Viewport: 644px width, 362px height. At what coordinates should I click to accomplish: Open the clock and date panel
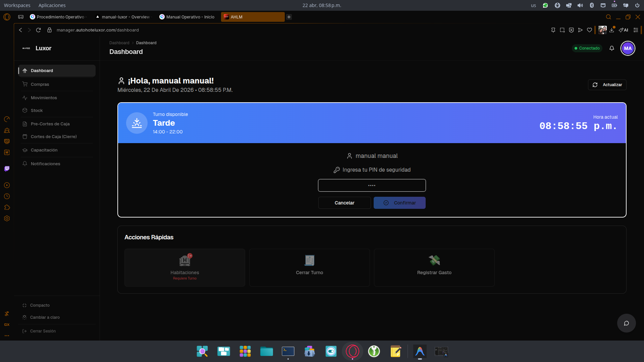point(322,5)
